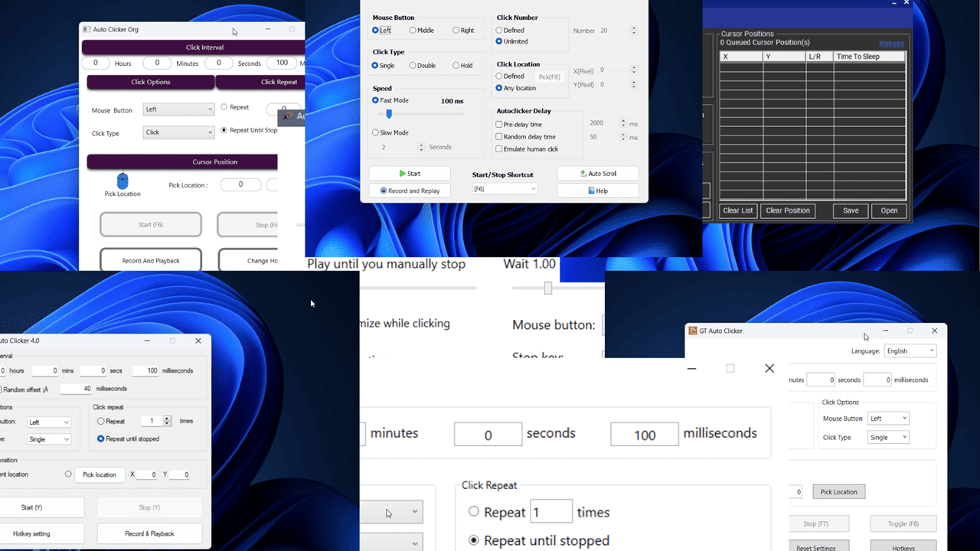
Task: Select Repeat Until Stop in Auto Clicker Org
Action: pos(224,130)
